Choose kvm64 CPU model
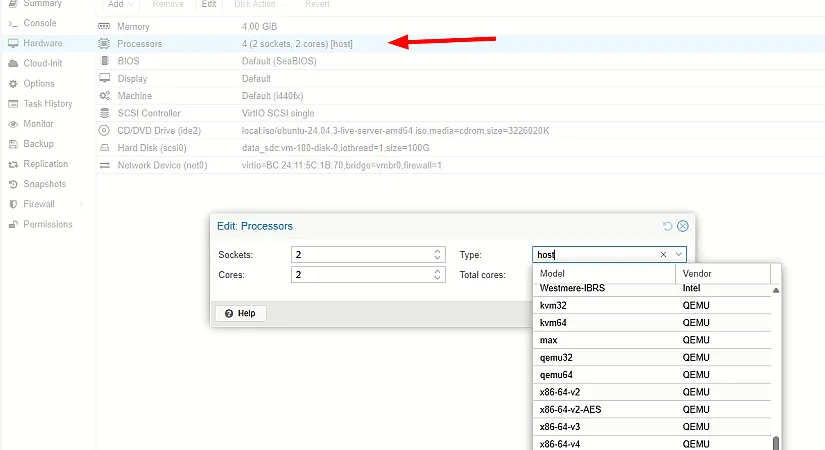The height and width of the screenshot is (450, 825). (652, 323)
